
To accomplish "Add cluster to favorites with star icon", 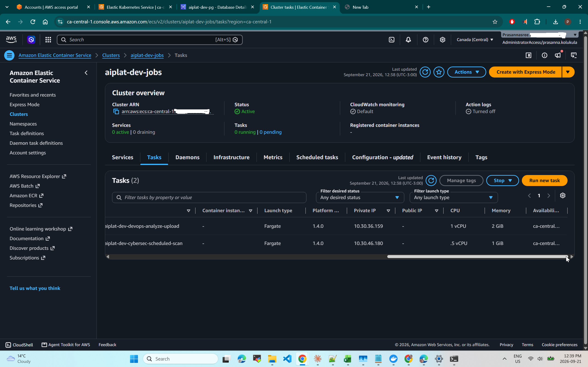I will point(439,72).
